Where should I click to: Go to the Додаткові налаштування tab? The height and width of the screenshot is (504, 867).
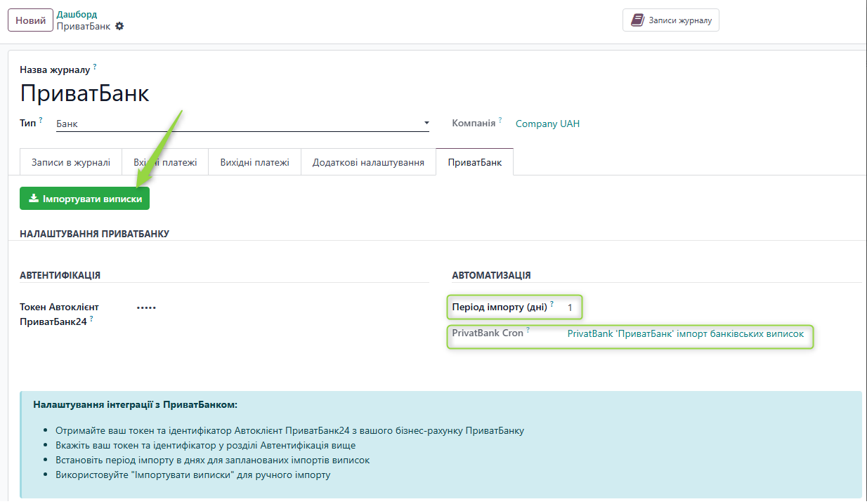(x=368, y=162)
